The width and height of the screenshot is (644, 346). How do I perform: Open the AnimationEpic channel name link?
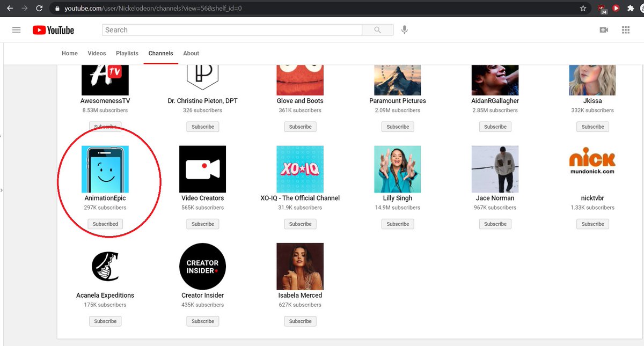[x=105, y=198]
